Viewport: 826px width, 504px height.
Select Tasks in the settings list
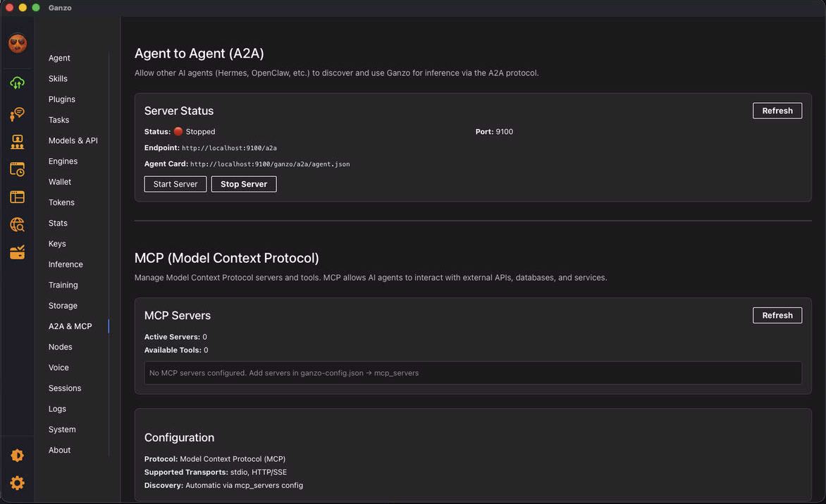tap(58, 120)
